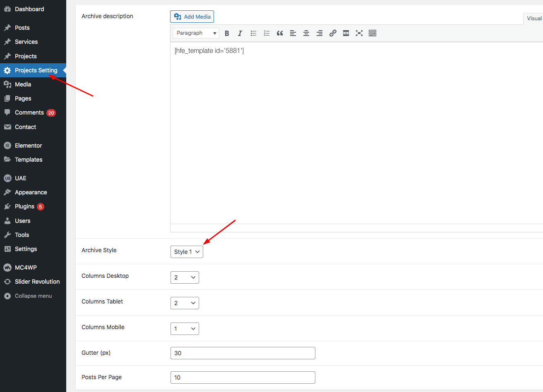Open the Slider Revolution page

click(33, 282)
